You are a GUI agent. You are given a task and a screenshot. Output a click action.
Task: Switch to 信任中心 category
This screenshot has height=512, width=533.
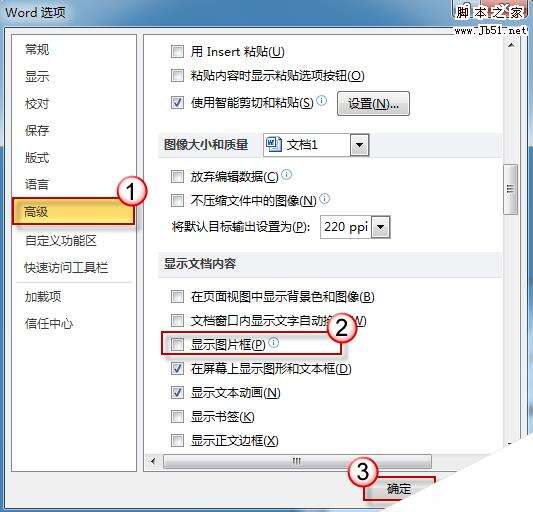tap(49, 323)
